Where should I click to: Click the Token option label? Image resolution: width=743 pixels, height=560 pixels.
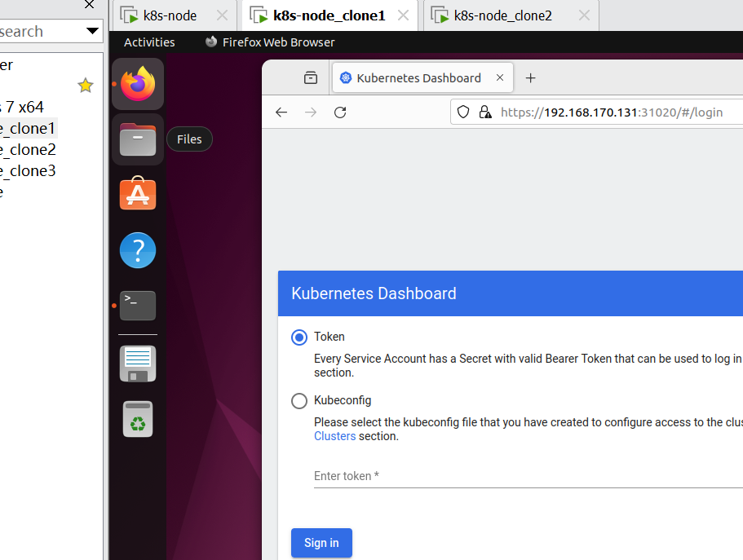tap(329, 337)
